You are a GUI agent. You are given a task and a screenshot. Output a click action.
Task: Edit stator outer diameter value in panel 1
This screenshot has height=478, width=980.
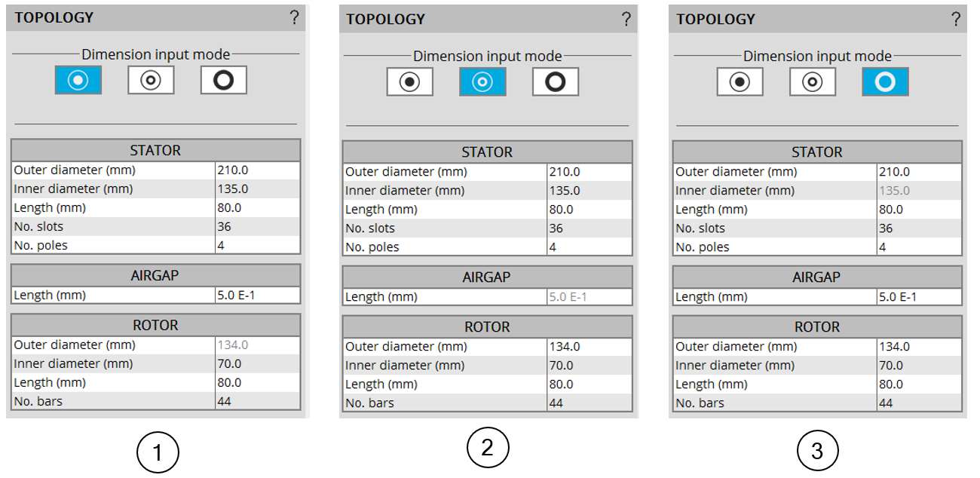pyautogui.click(x=257, y=170)
